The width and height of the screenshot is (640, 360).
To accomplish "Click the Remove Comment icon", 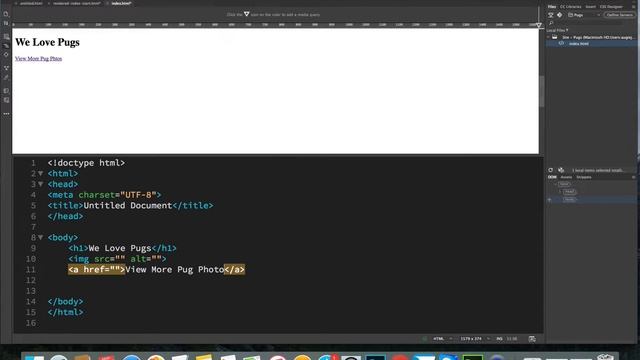I will (x=6, y=100).
